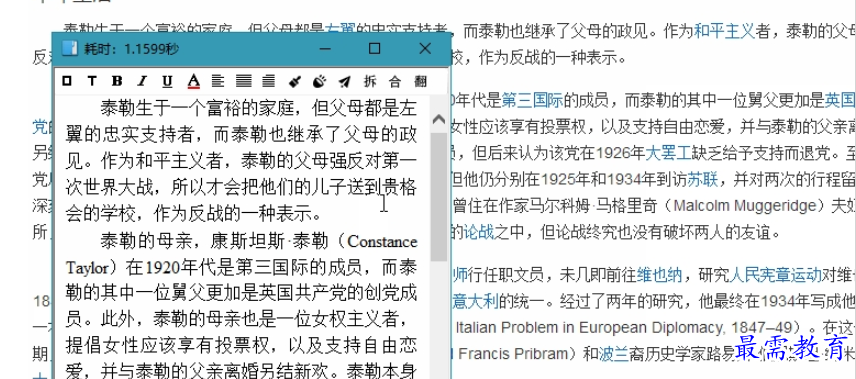Click the paint palette icon
The width and height of the screenshot is (856, 379).
tap(319, 82)
